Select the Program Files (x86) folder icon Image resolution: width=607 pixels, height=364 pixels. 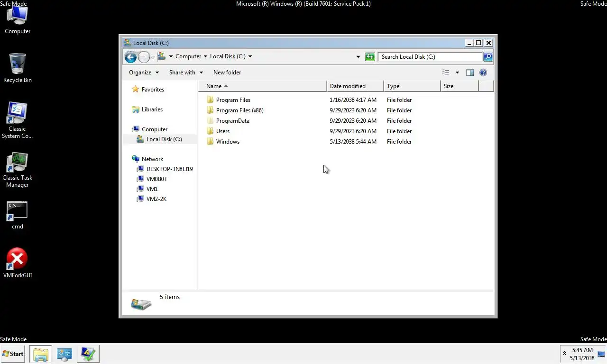click(x=211, y=110)
